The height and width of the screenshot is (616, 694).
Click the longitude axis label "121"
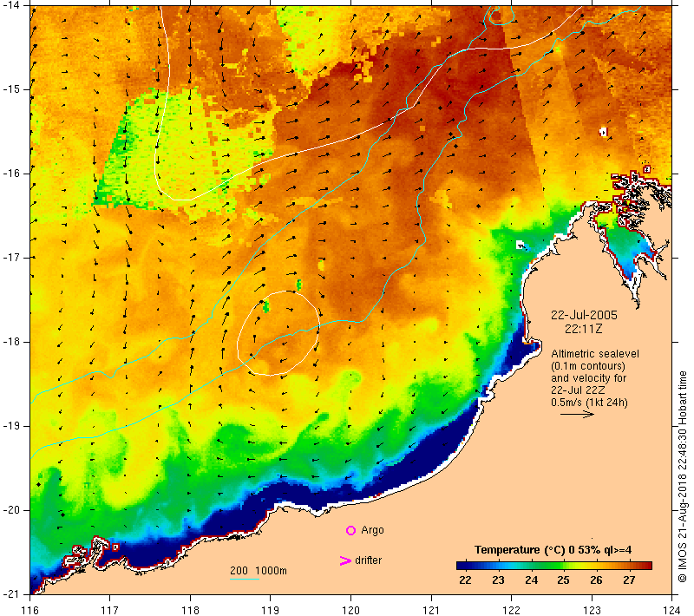click(x=431, y=610)
